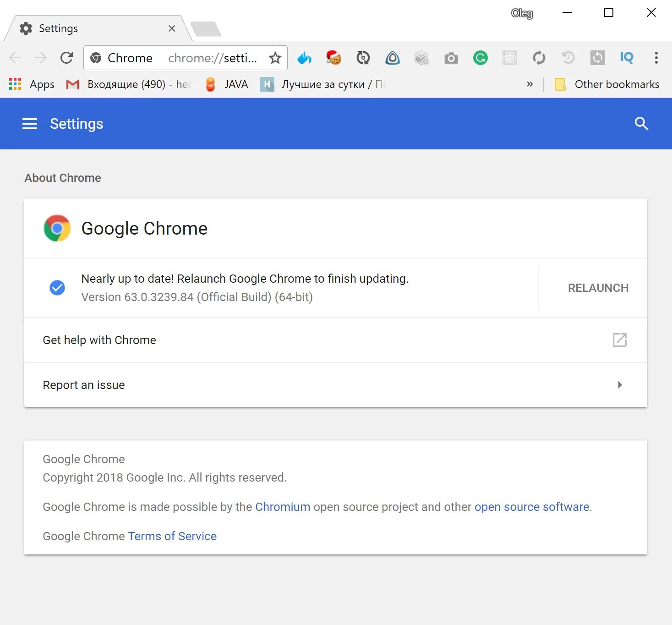Open Chrome's three-dot menu
Viewport: 672px width, 625px height.
[656, 58]
